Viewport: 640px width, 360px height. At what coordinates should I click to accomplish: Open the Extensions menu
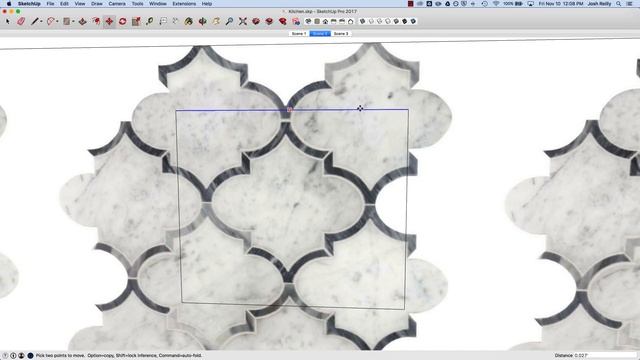(x=184, y=4)
